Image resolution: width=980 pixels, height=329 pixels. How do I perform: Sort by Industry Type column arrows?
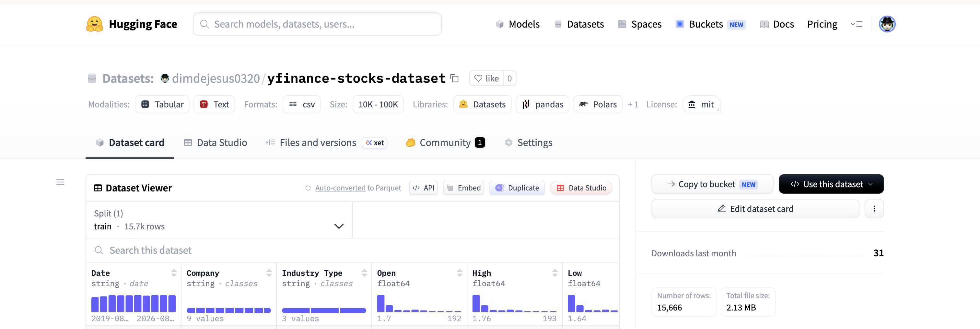point(365,273)
